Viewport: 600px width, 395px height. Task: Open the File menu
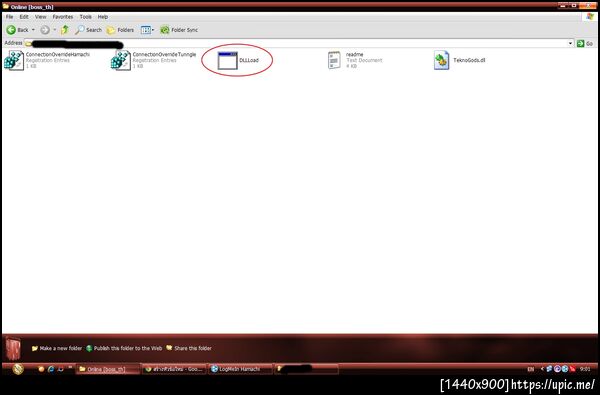[10, 17]
